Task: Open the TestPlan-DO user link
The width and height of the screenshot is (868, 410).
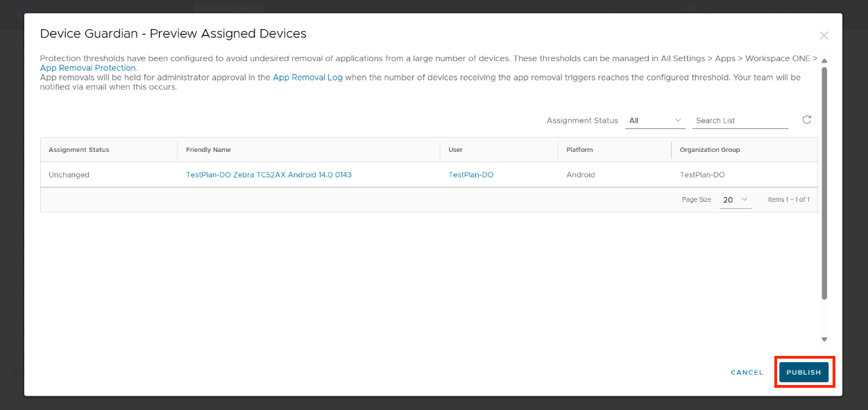Action: click(x=471, y=175)
